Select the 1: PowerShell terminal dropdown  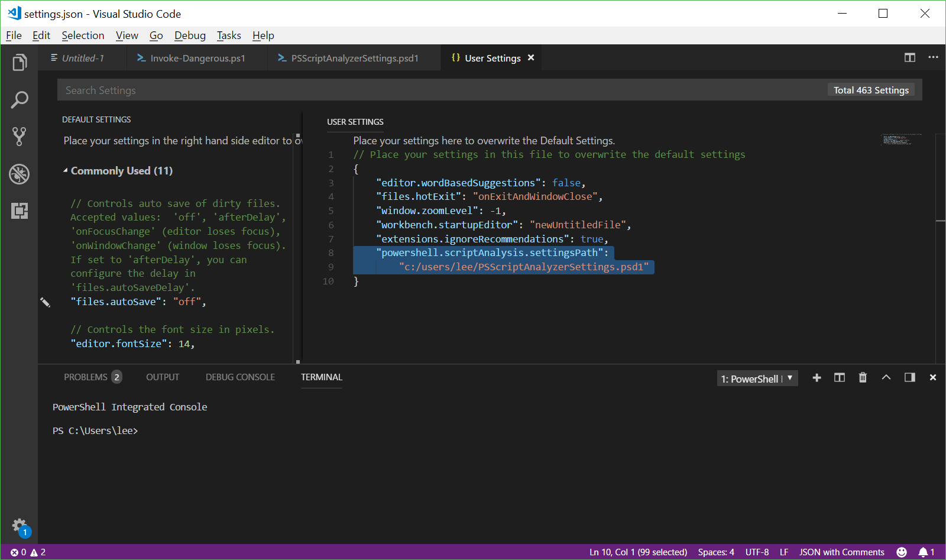click(x=757, y=378)
